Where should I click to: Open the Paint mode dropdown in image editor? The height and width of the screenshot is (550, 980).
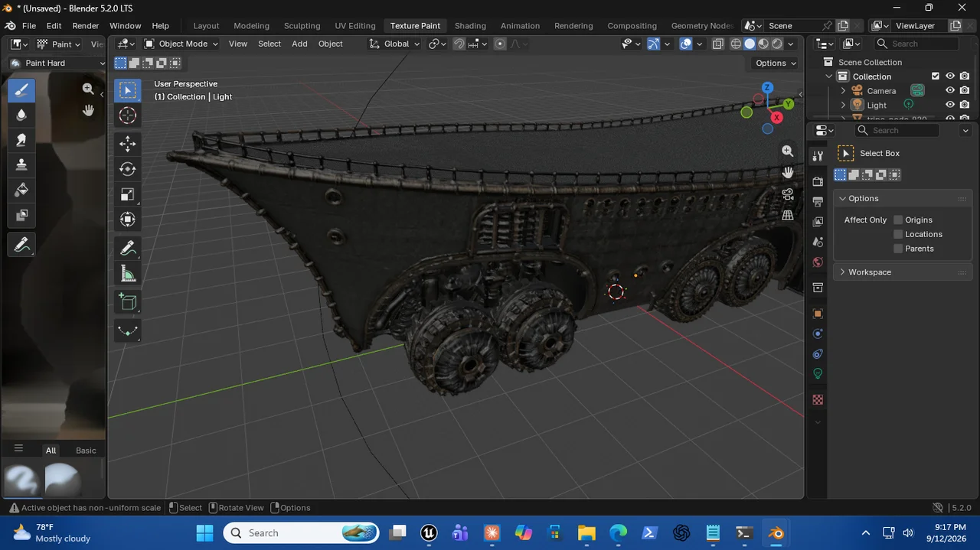tap(60, 44)
